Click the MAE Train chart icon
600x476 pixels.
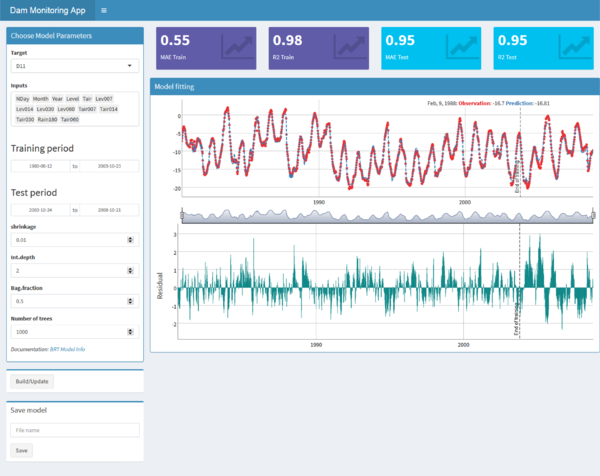(x=236, y=46)
